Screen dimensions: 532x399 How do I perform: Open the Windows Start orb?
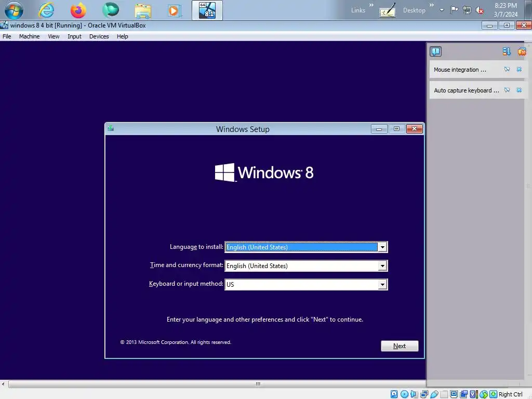pos(14,10)
